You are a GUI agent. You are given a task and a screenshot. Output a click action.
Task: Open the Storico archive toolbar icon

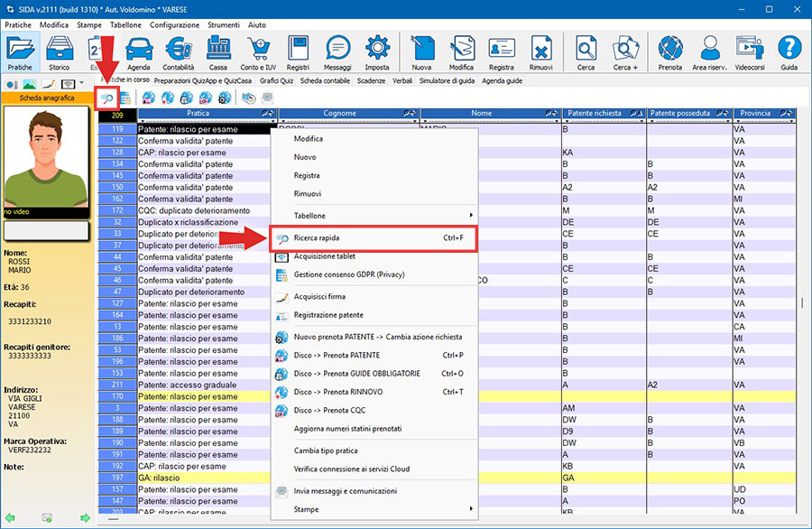(x=60, y=52)
